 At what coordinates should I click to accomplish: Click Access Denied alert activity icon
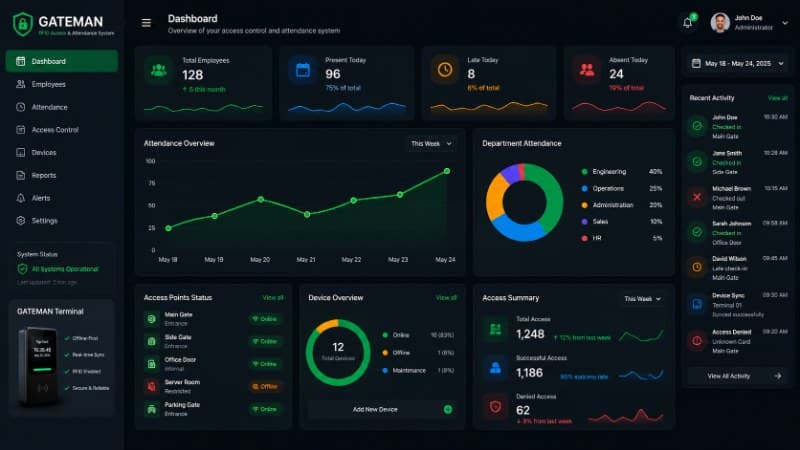point(697,340)
